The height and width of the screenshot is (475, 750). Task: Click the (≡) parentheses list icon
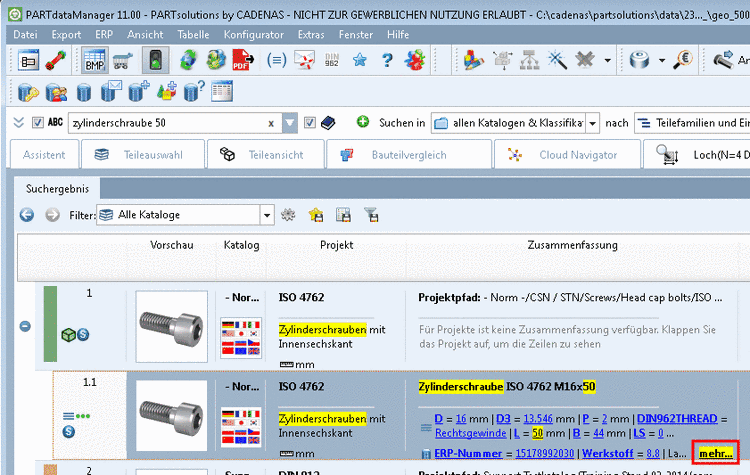point(276,61)
